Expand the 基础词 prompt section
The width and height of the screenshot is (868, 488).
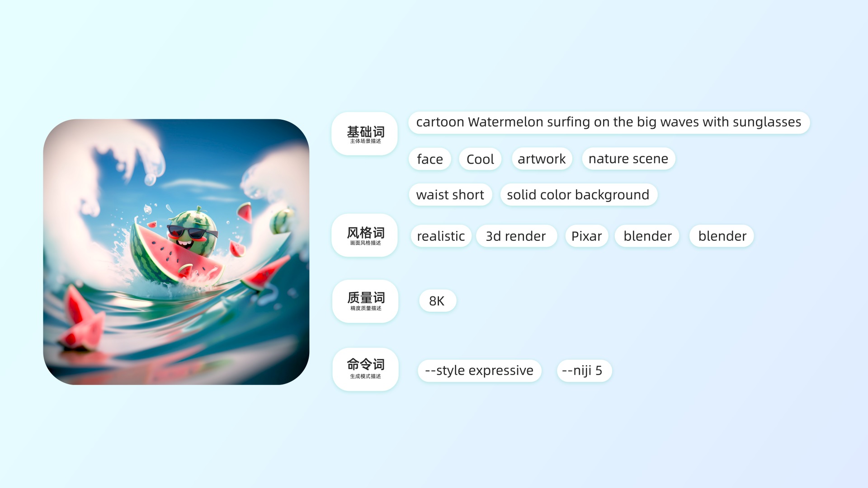(x=365, y=133)
